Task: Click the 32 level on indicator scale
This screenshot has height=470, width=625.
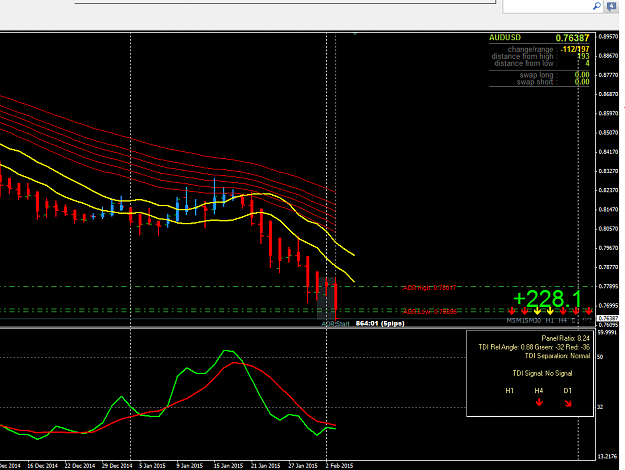Action: 600,407
